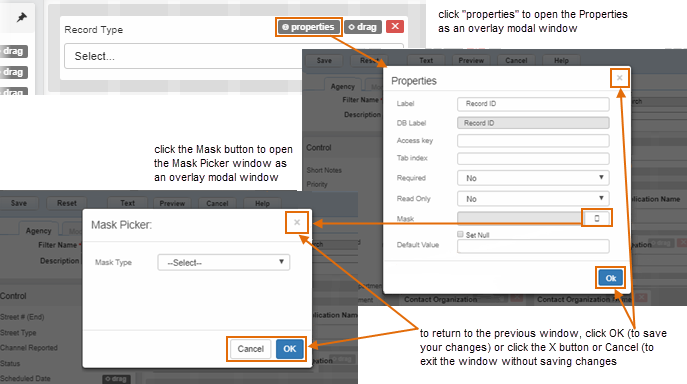Toggle the Set Null checkbox
Screen dimensions: 687x384
(460, 235)
